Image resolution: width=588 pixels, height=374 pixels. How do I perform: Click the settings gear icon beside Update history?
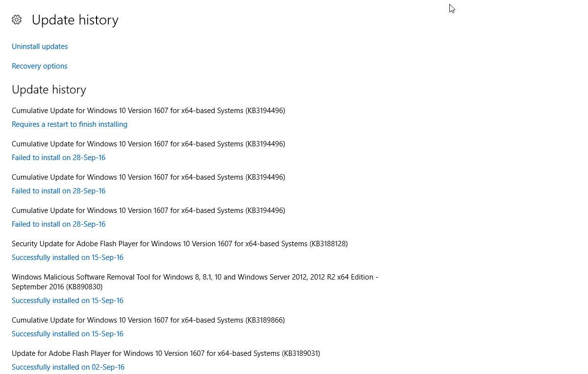(17, 20)
